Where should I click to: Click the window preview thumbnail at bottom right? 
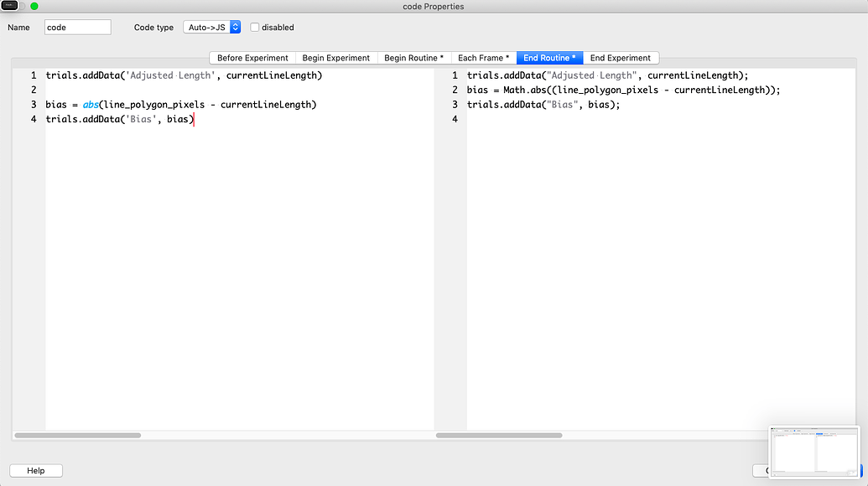[813, 450]
